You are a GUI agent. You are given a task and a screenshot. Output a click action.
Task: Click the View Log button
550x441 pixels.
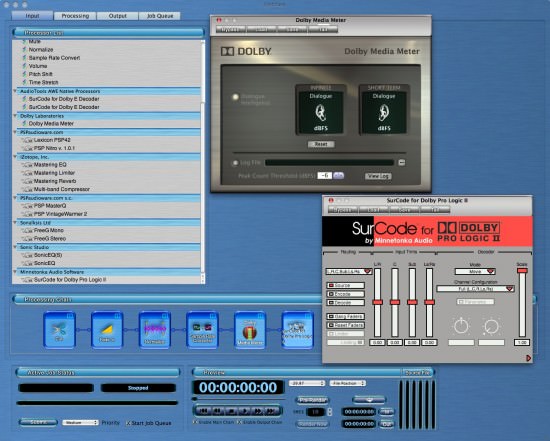click(378, 176)
